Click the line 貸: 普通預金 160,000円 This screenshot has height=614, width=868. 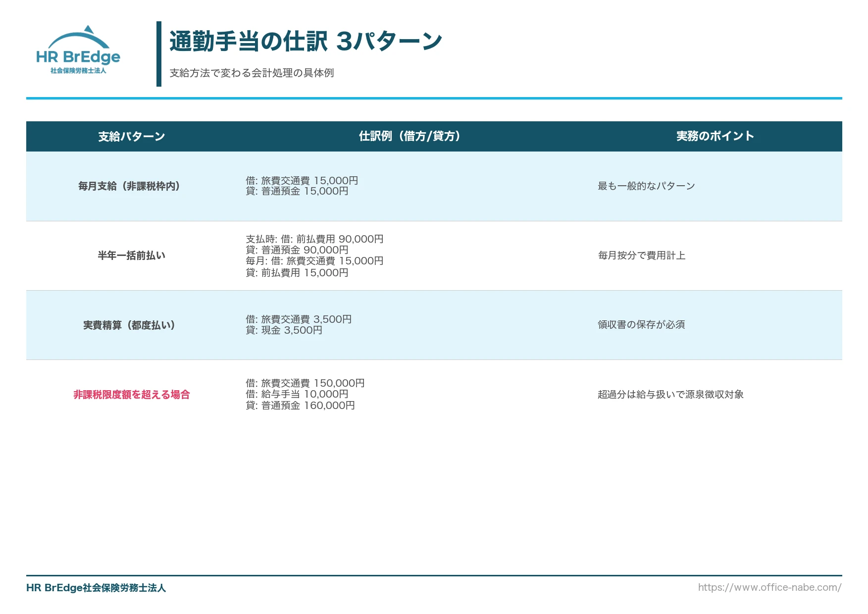pyautogui.click(x=300, y=406)
